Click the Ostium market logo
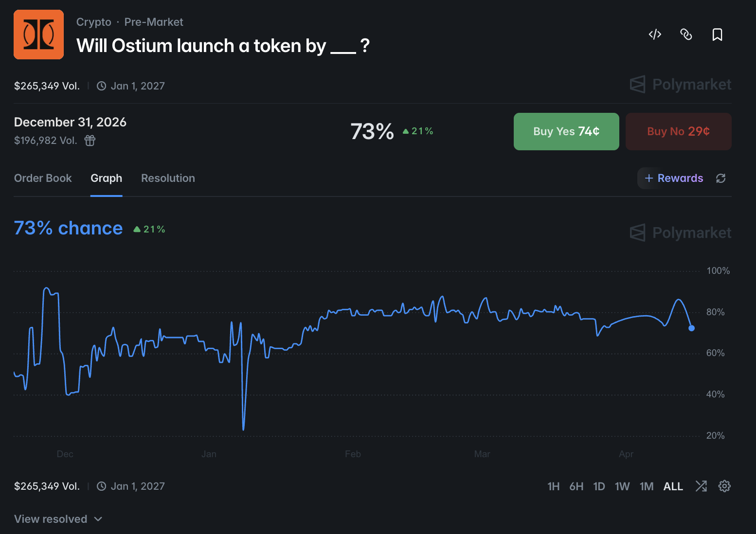756x534 pixels. point(38,35)
